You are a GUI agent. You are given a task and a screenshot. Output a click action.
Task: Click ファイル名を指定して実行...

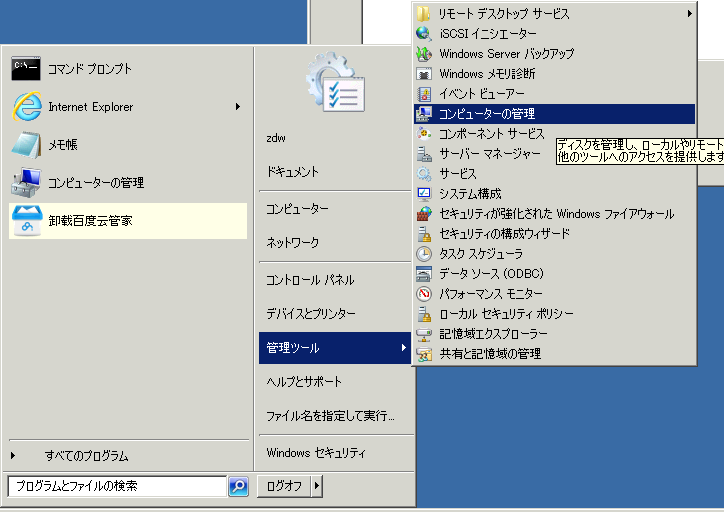click(331, 416)
